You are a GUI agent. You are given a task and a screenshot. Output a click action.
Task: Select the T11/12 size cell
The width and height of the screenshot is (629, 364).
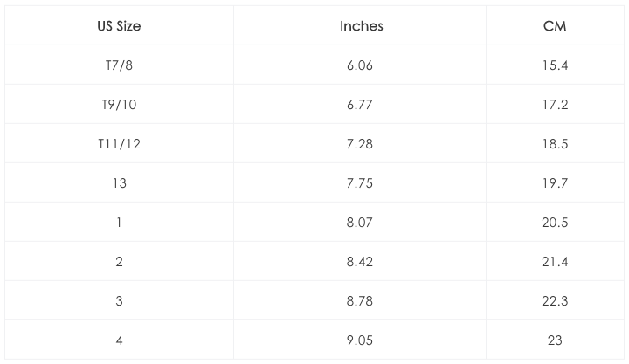tap(119, 144)
